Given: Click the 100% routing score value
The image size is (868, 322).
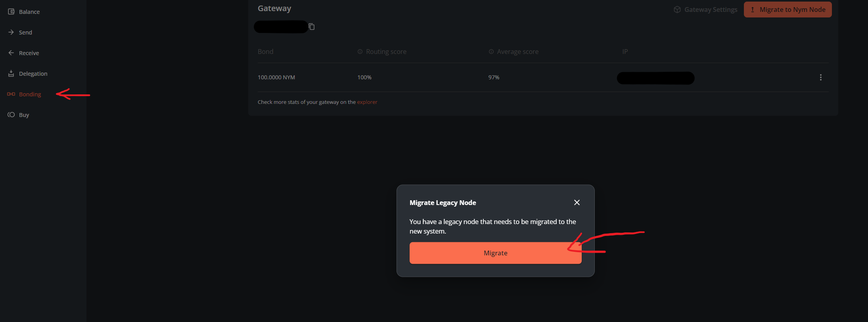Looking at the screenshot, I should pos(364,77).
